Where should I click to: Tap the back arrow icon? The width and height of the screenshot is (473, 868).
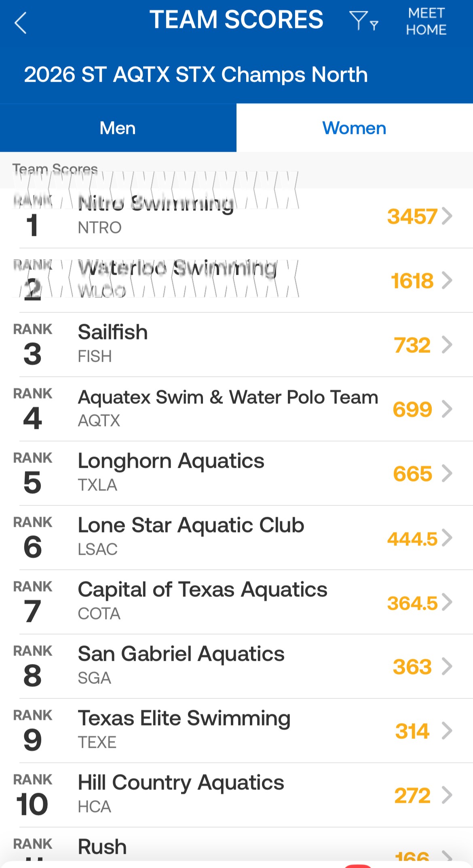pos(21,23)
